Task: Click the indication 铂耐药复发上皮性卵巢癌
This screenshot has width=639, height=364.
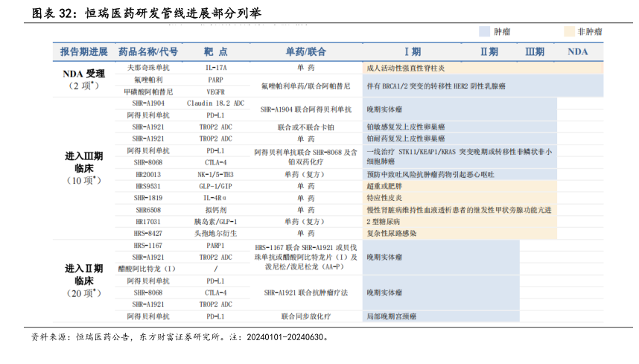Action: click(405, 139)
